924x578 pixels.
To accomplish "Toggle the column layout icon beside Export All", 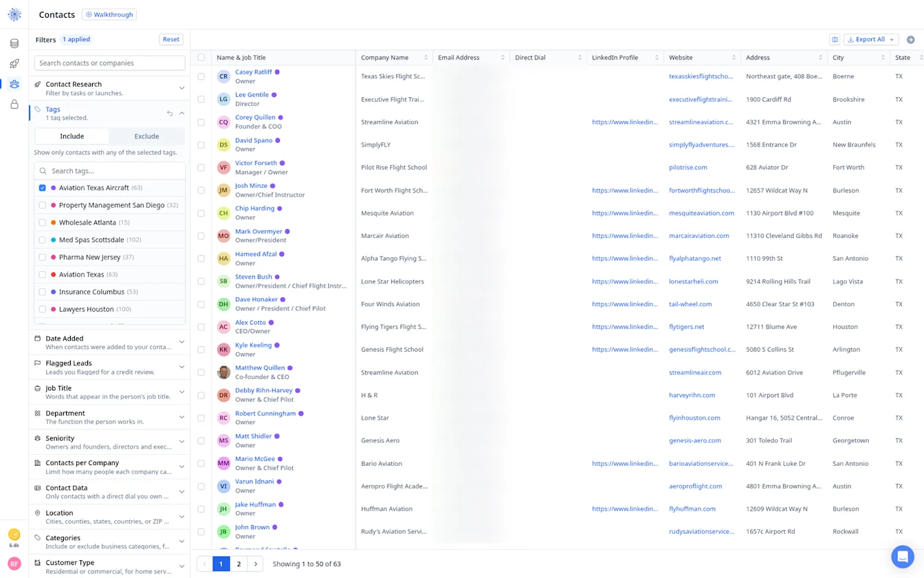I will pyautogui.click(x=835, y=39).
